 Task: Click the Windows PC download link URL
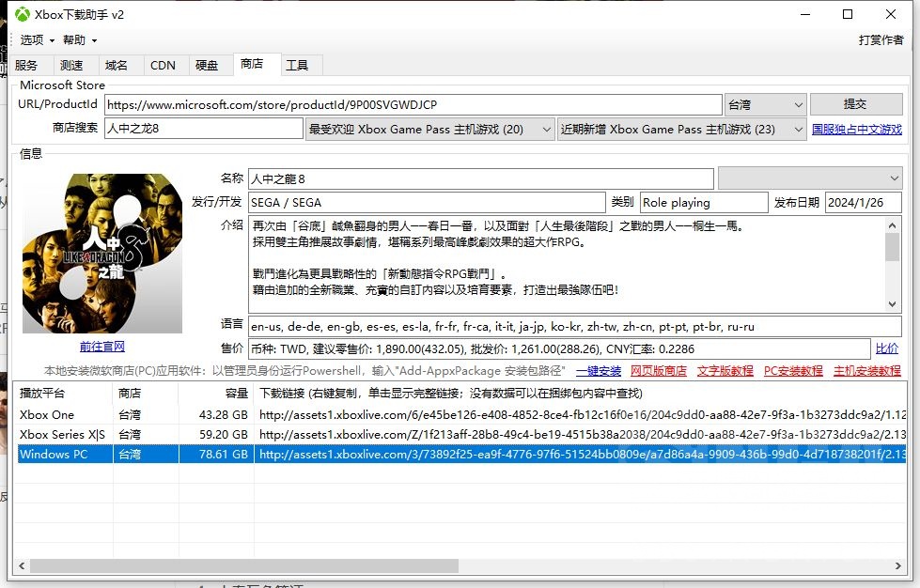(582, 454)
